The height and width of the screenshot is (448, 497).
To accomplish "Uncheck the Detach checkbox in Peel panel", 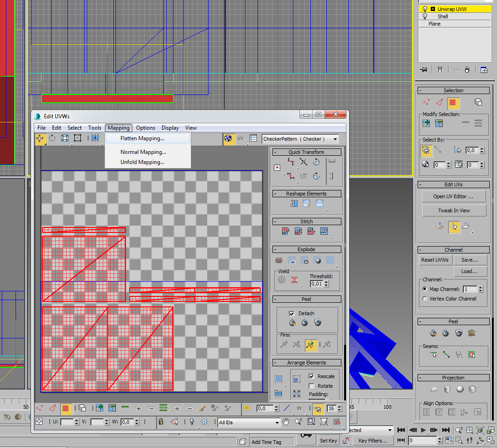I will click(292, 313).
